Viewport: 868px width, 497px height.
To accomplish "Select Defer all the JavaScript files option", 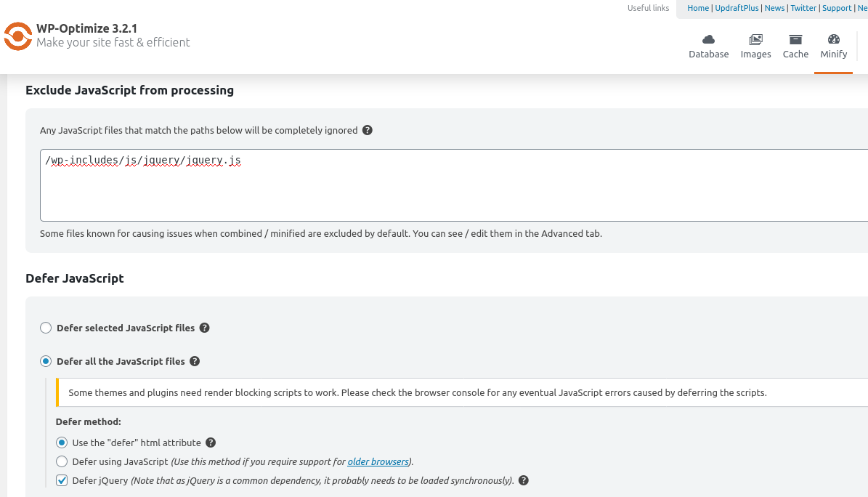I will (x=46, y=361).
